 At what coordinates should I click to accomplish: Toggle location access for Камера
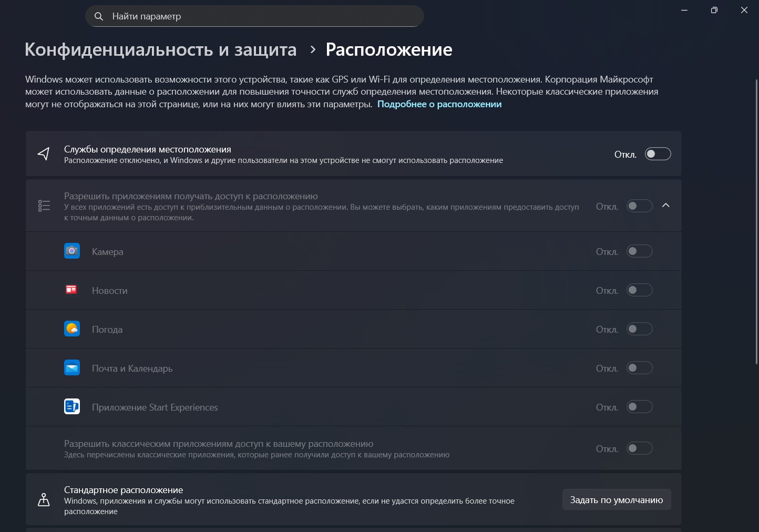(x=639, y=251)
